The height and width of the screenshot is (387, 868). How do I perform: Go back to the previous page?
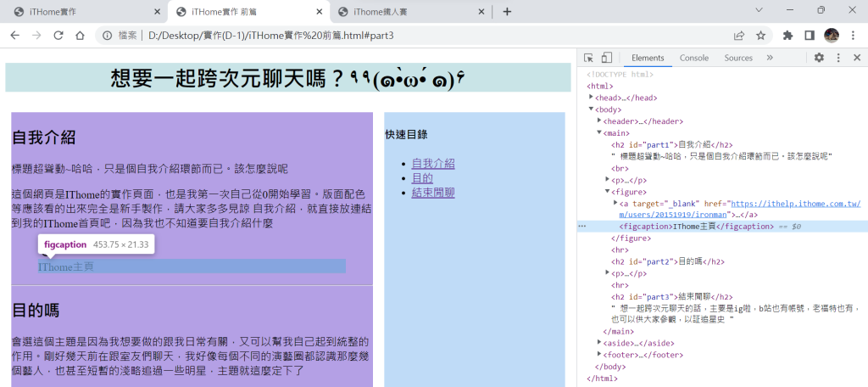[15, 36]
